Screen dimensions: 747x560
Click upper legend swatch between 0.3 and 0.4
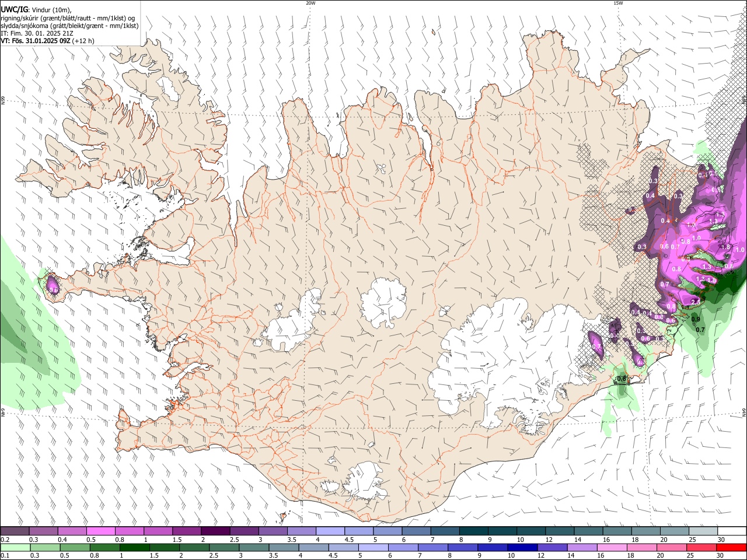pyautogui.click(x=43, y=531)
